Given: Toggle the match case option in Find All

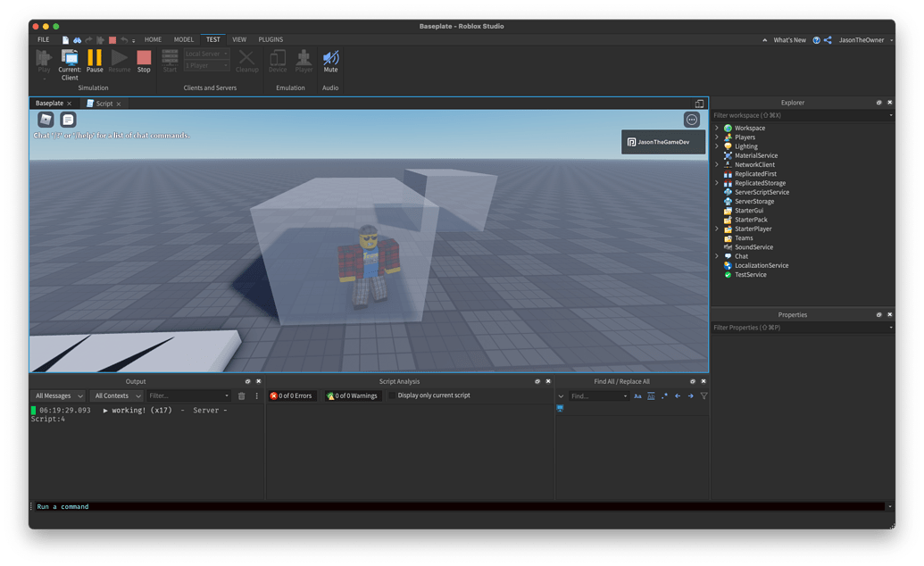Looking at the screenshot, I should [x=637, y=395].
